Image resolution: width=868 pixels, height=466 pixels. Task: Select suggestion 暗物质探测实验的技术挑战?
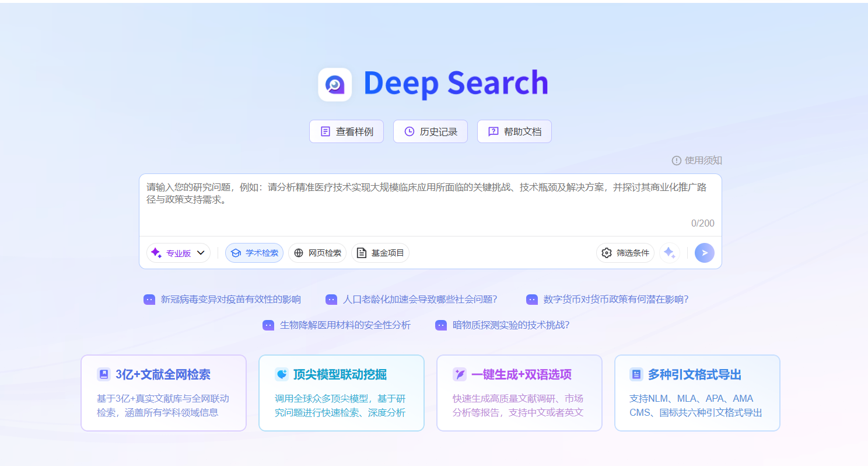[x=502, y=325]
